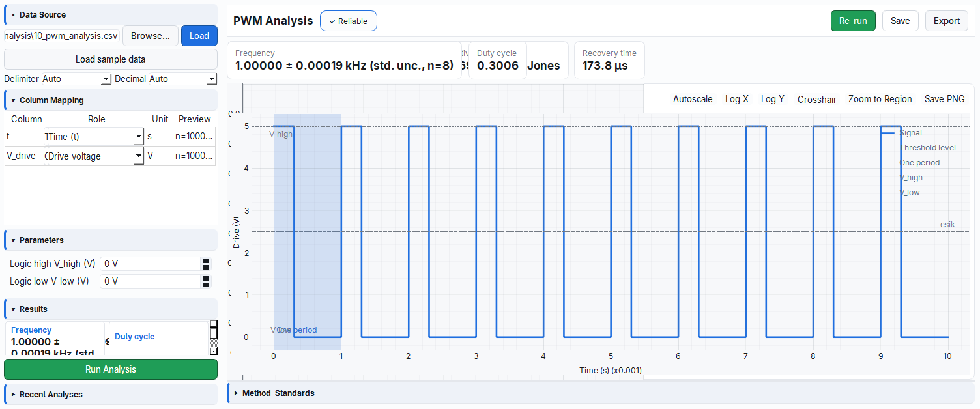
Task: Click the Results panel scrollbar thumb
Action: [x=213, y=333]
